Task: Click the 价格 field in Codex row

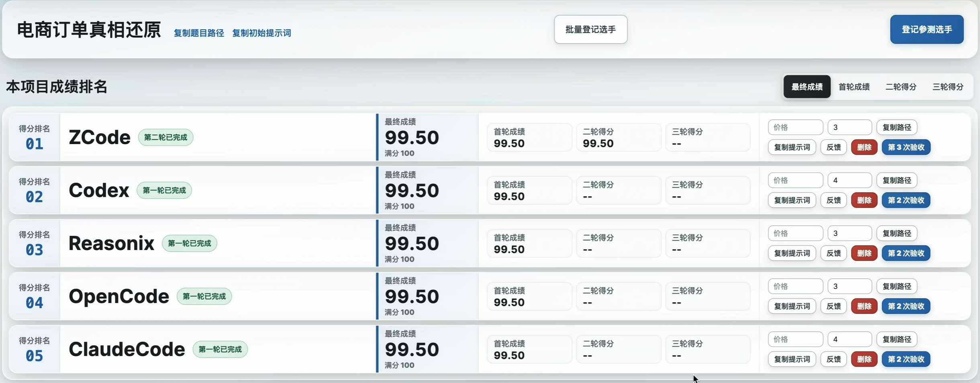Action: pos(795,180)
